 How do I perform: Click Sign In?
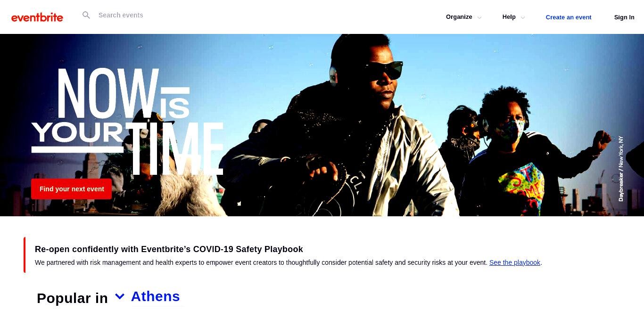pos(624,17)
